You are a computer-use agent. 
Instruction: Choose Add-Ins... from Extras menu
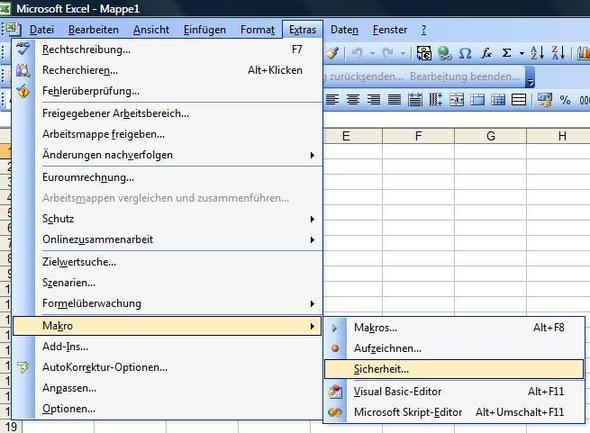(167, 346)
